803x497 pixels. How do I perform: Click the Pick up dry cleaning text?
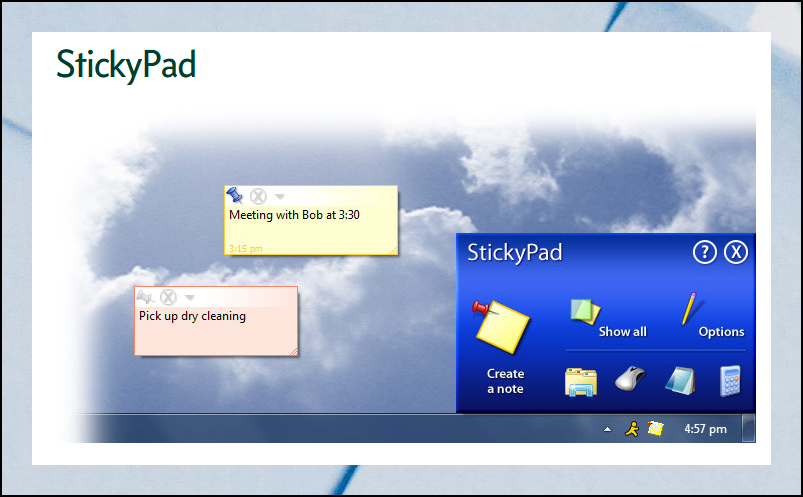(x=193, y=316)
